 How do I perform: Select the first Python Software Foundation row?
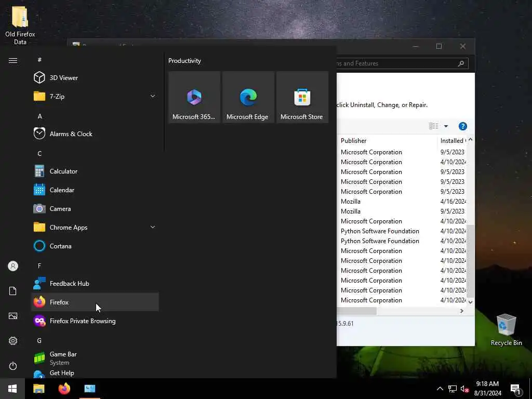[402, 231]
